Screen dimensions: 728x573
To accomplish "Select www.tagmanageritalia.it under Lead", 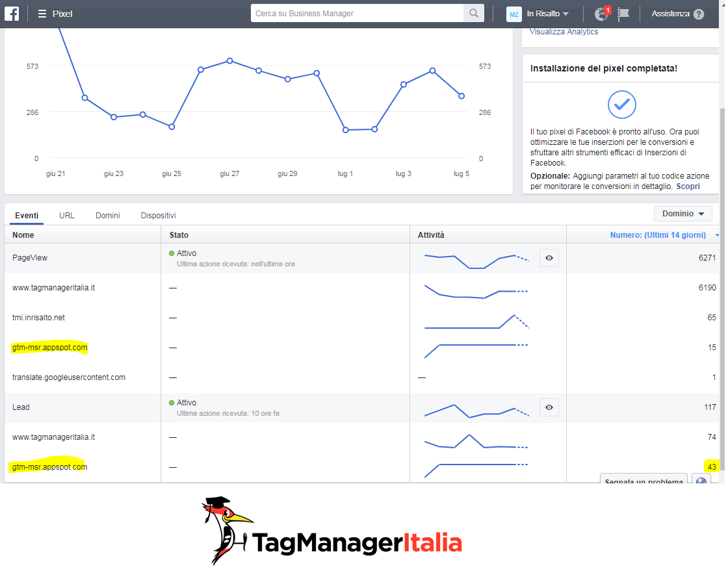I will point(53,437).
